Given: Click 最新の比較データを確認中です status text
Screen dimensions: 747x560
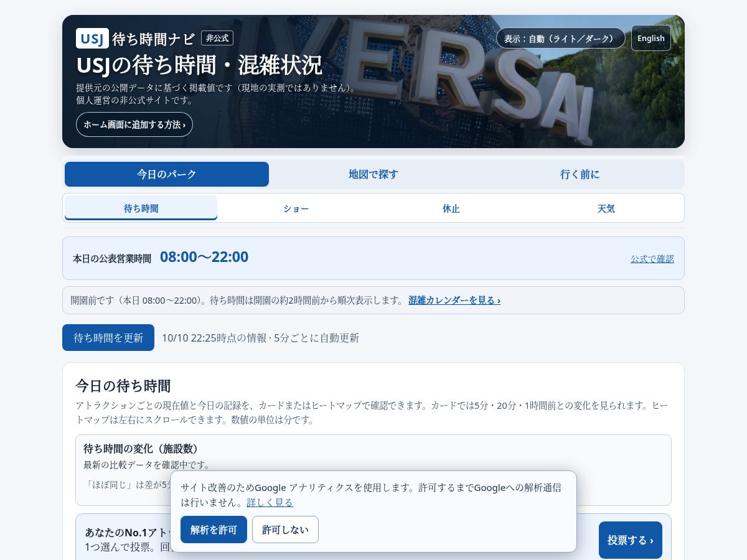Looking at the screenshot, I should [x=148, y=465].
